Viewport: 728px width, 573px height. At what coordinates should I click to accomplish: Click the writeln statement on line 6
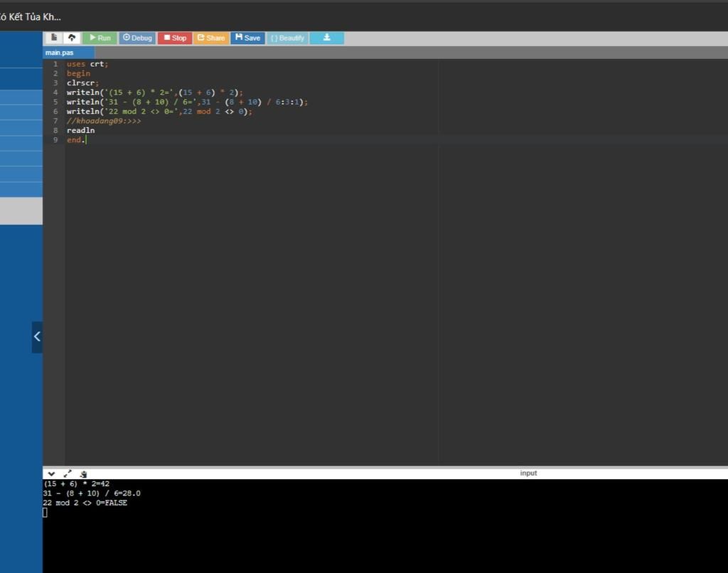tap(159, 112)
